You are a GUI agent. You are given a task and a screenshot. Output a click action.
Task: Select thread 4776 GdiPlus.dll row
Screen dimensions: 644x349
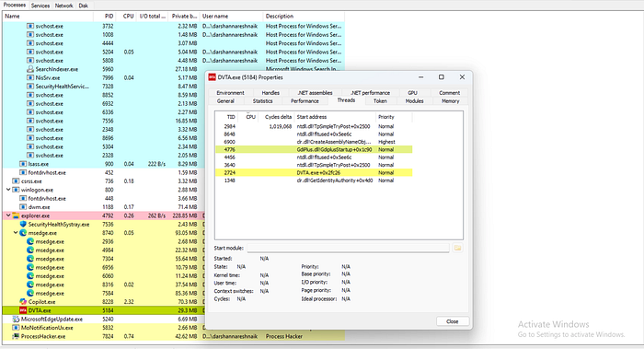[314, 149]
